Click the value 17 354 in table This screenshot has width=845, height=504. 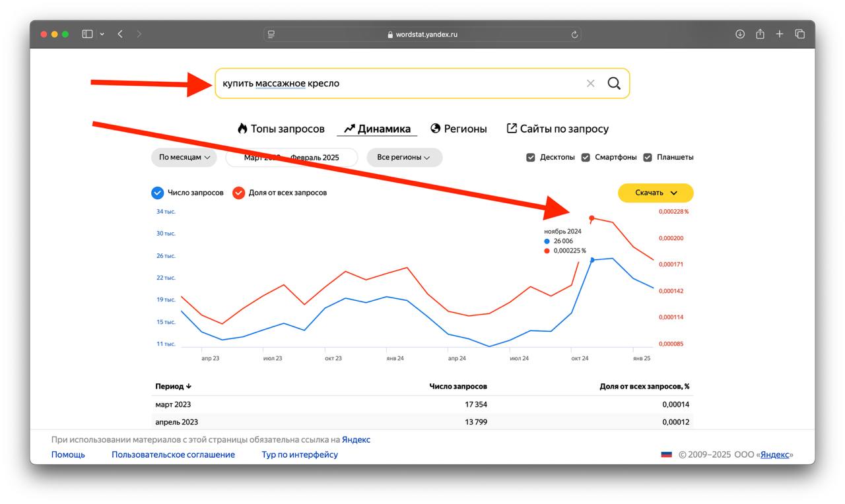[476, 404]
